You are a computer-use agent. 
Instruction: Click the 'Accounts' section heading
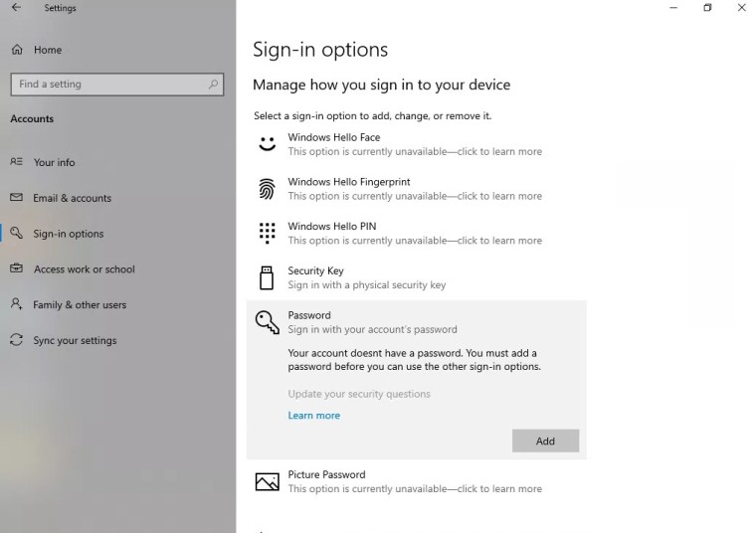(32, 118)
